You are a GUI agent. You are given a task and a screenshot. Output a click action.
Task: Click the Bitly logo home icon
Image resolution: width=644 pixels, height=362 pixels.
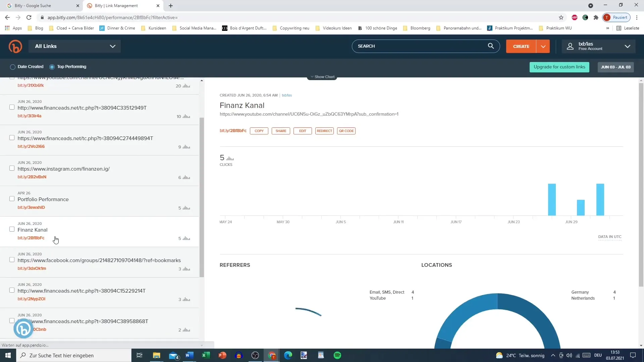pyautogui.click(x=15, y=46)
